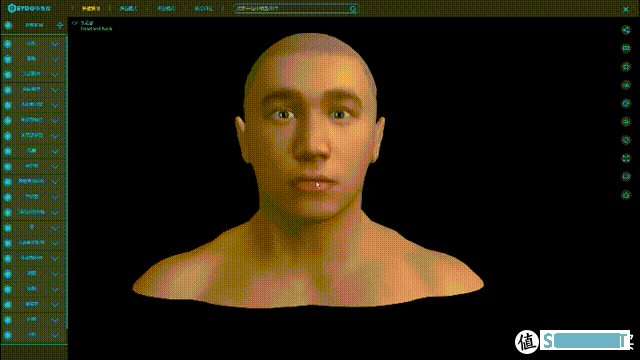Click the fourth icon from the top in the right toolbar

(x=626, y=85)
